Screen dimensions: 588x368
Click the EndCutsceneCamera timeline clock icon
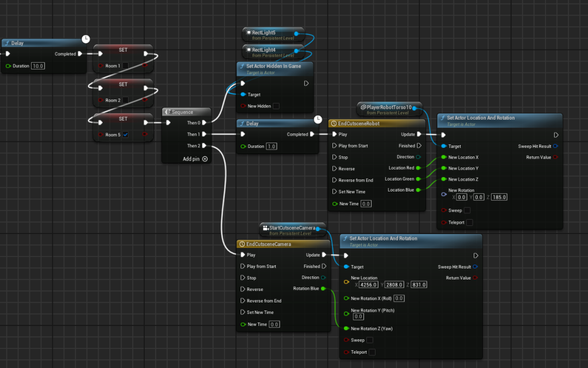(x=242, y=244)
